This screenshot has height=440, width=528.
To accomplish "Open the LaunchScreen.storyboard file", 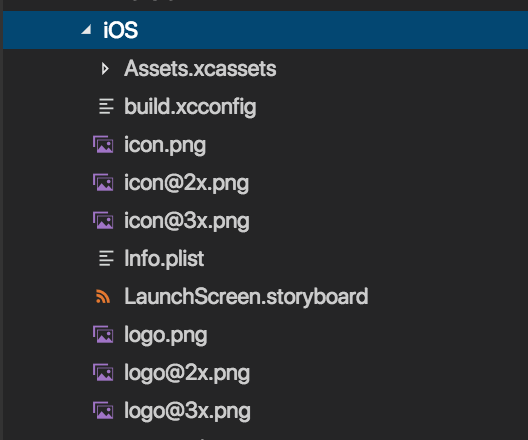I will (x=246, y=297).
